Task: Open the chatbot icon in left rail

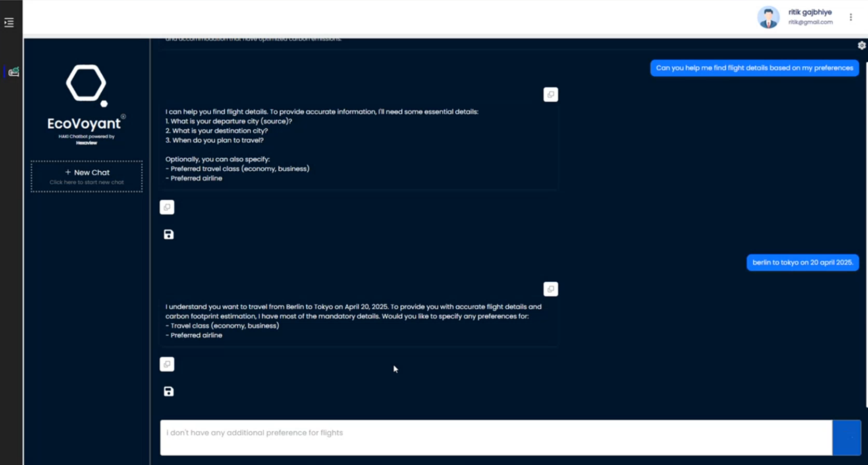Action: [x=13, y=72]
